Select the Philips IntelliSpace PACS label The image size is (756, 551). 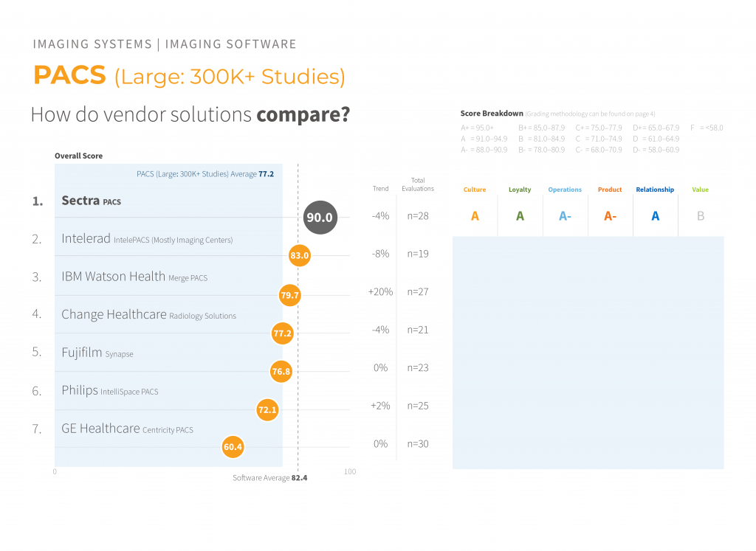pos(110,391)
